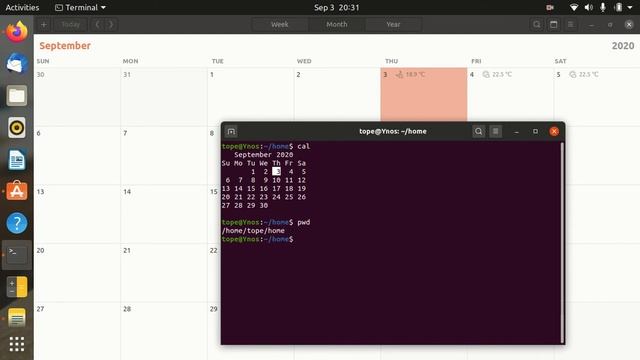
Task: Maximize the terminal window
Action: [535, 131]
